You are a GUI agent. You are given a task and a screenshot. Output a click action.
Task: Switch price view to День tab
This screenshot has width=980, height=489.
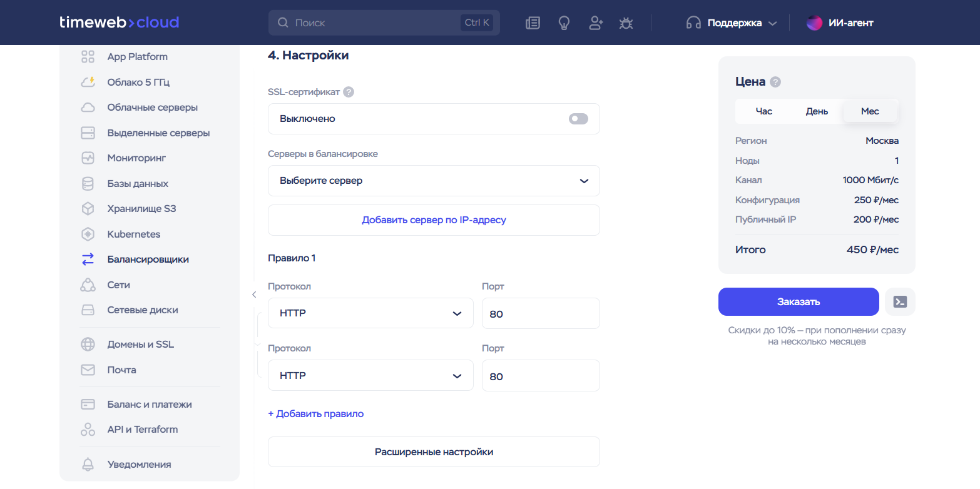(x=817, y=111)
